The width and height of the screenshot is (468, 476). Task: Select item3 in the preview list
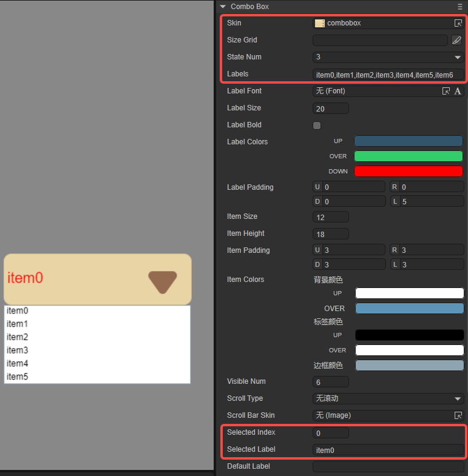[18, 350]
